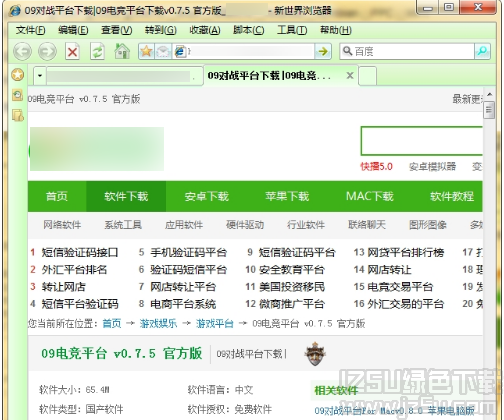This screenshot has width=504, height=420.
Task: Open the 09对战平台For Mac related software link
Action: (394, 411)
